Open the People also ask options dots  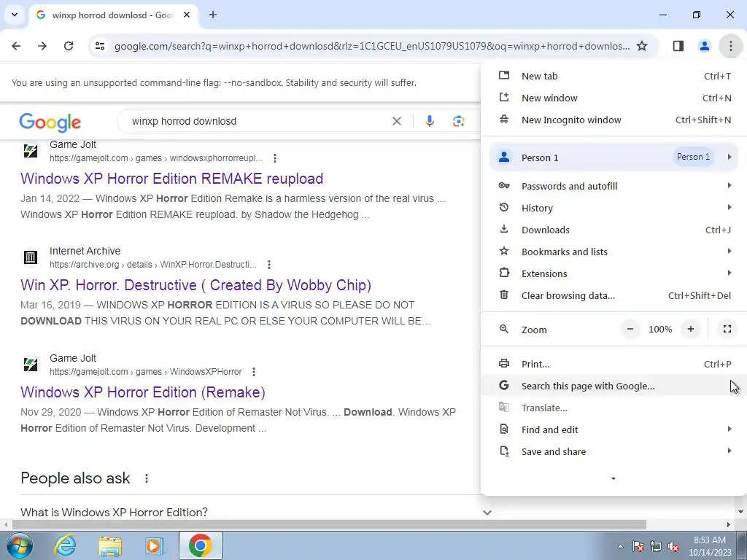pyautogui.click(x=146, y=478)
